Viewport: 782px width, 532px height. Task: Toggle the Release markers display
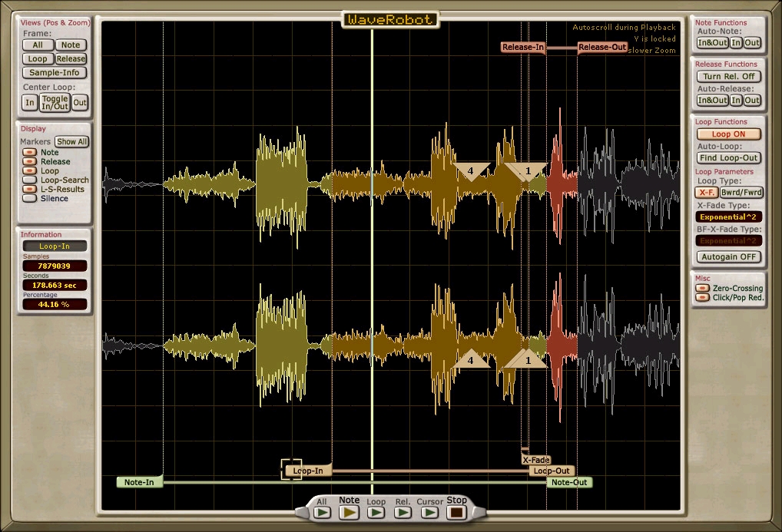(30, 161)
